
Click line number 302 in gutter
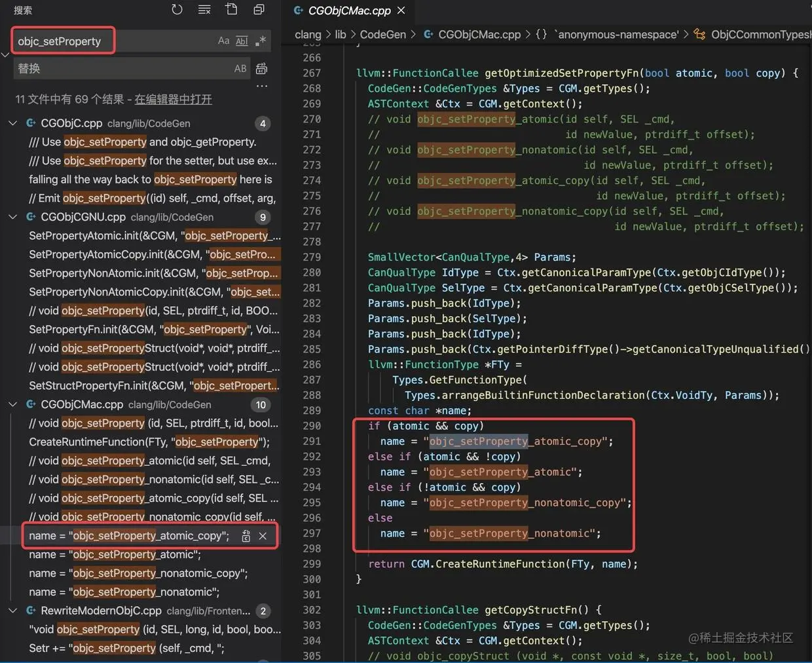click(x=312, y=610)
